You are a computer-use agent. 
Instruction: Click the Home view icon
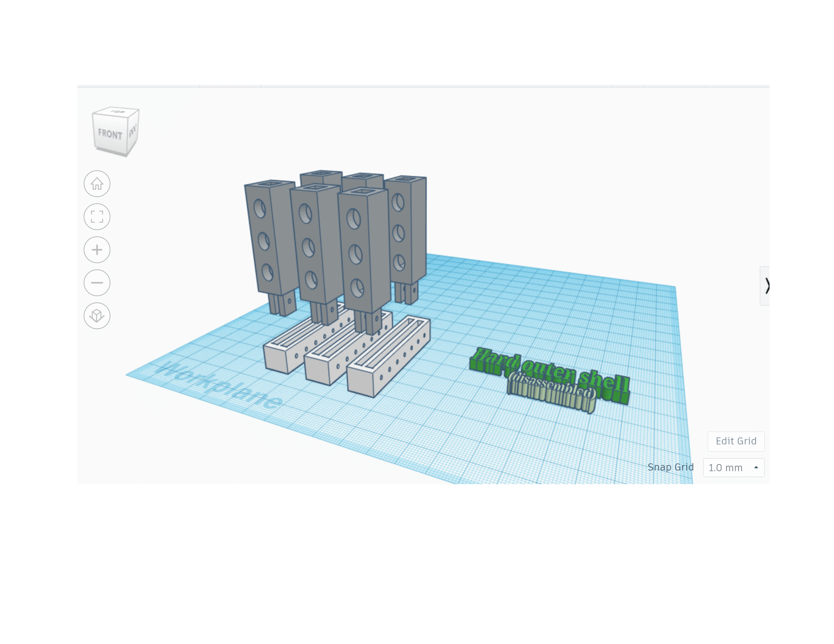click(97, 183)
